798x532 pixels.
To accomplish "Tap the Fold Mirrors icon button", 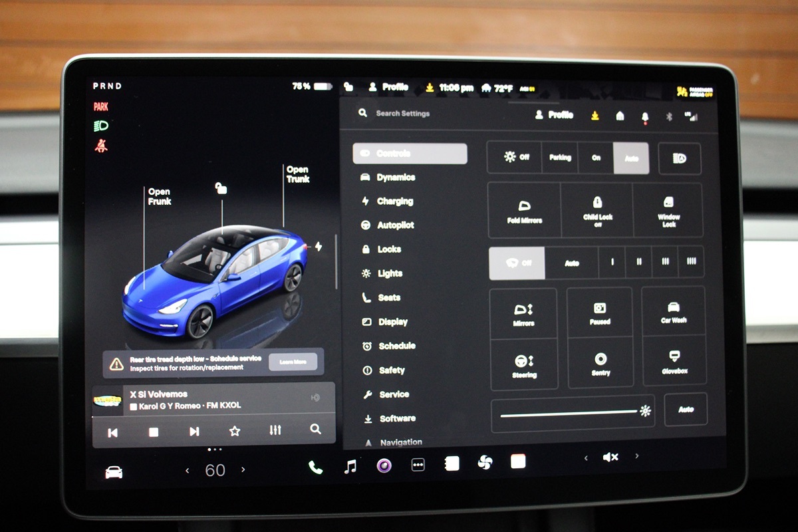I will click(524, 210).
